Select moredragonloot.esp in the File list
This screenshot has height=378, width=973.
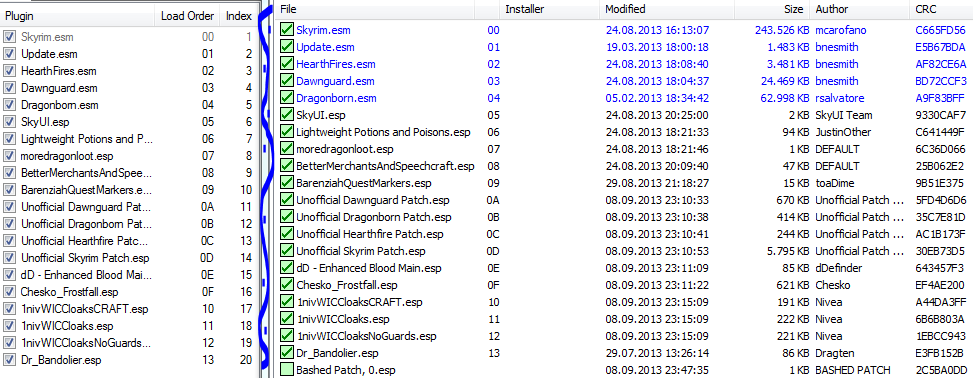(344, 149)
